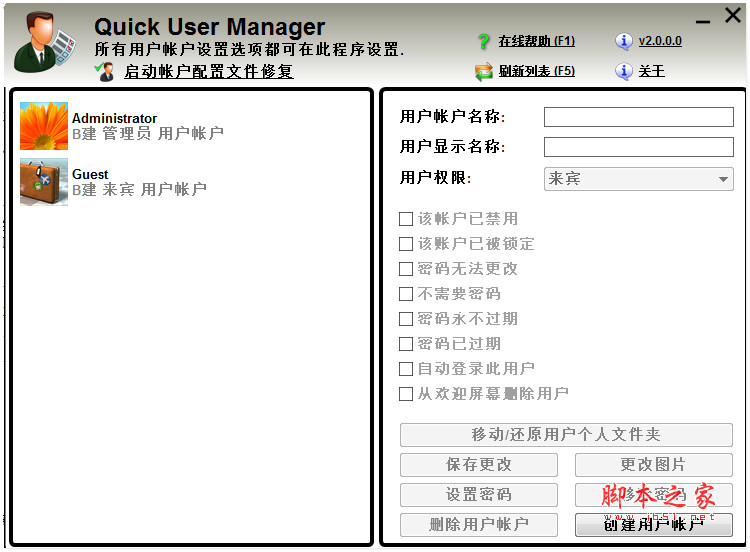Focus the 用户帐户名称 input field
This screenshot has height=552, width=750.
tap(639, 117)
